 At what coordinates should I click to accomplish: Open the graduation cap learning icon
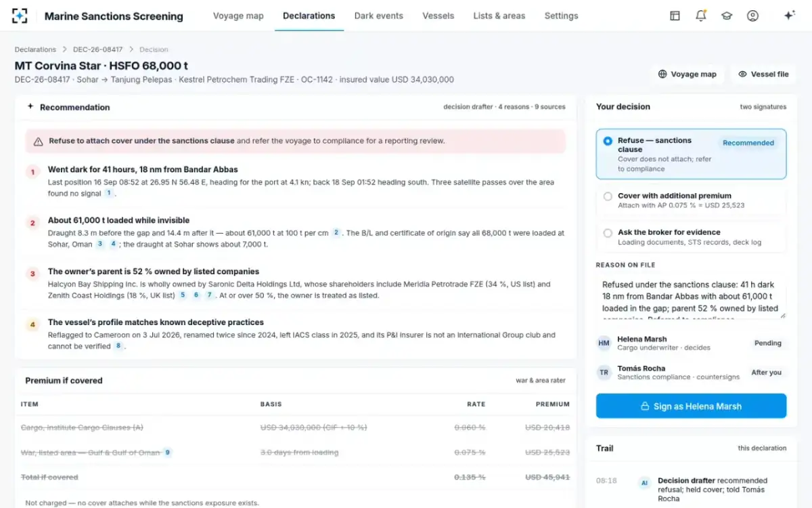point(727,16)
